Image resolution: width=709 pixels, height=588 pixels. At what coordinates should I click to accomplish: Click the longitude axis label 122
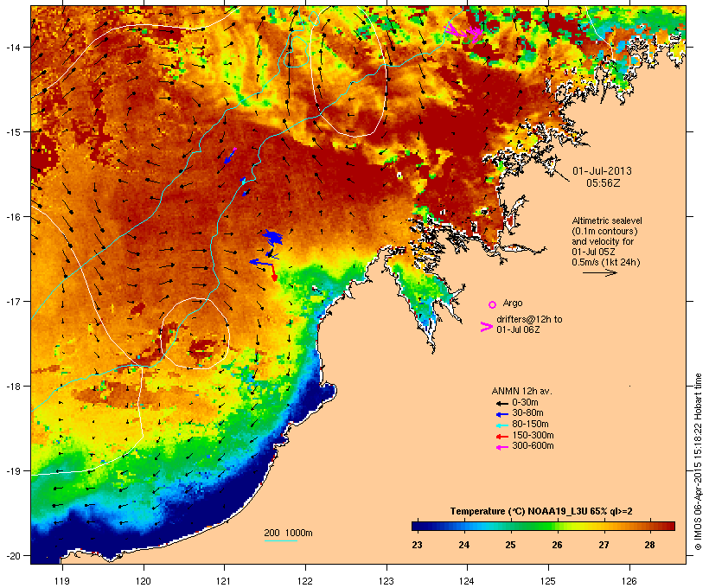point(305,581)
